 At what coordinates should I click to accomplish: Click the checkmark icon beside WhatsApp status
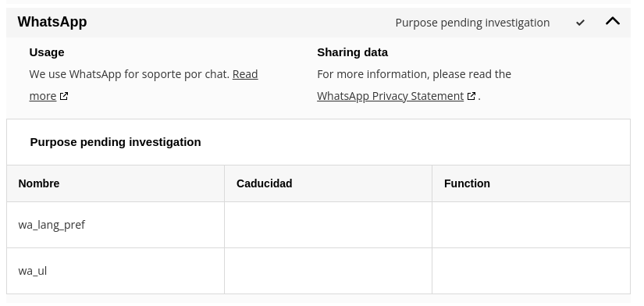tap(580, 23)
